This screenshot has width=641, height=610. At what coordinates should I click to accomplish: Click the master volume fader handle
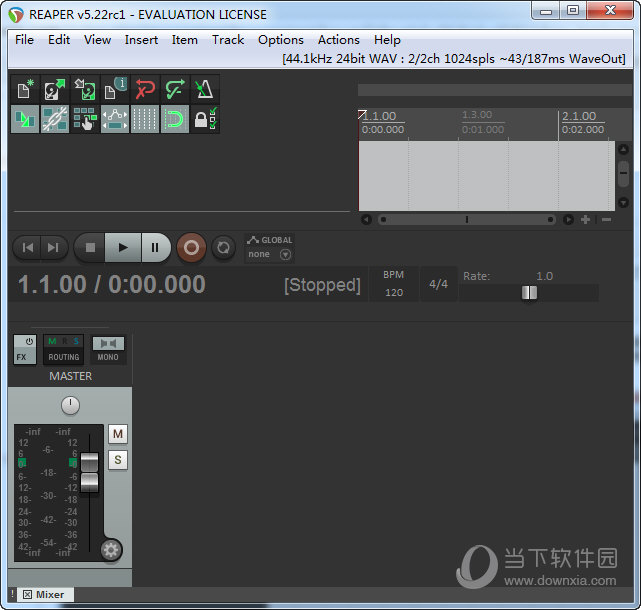click(x=89, y=472)
